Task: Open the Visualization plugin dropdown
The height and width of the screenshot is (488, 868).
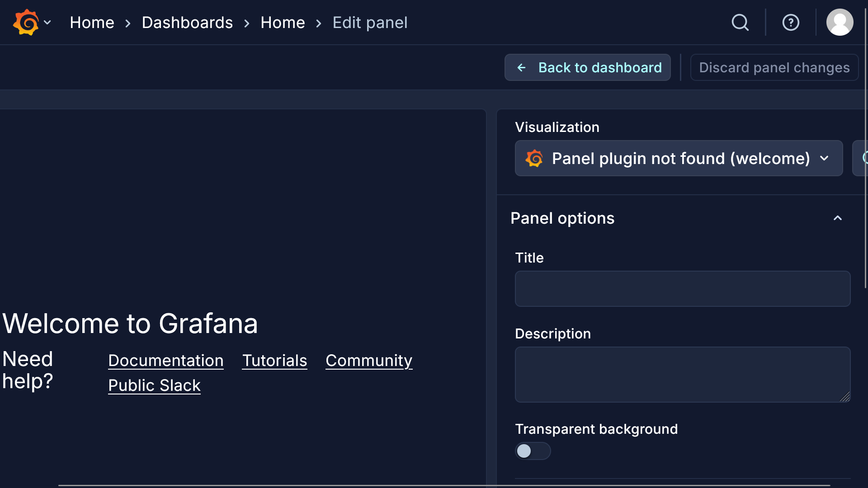Action: (x=679, y=159)
